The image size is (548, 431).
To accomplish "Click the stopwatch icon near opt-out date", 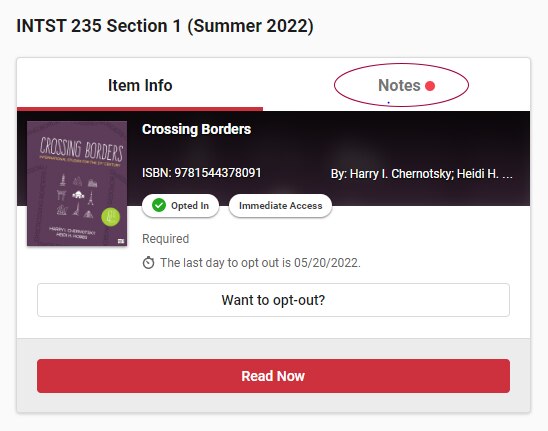I will (x=149, y=263).
